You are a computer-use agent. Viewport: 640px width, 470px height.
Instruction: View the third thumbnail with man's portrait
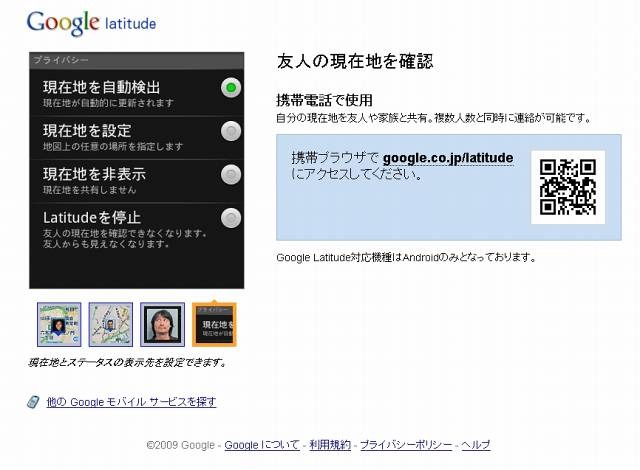[x=162, y=324]
